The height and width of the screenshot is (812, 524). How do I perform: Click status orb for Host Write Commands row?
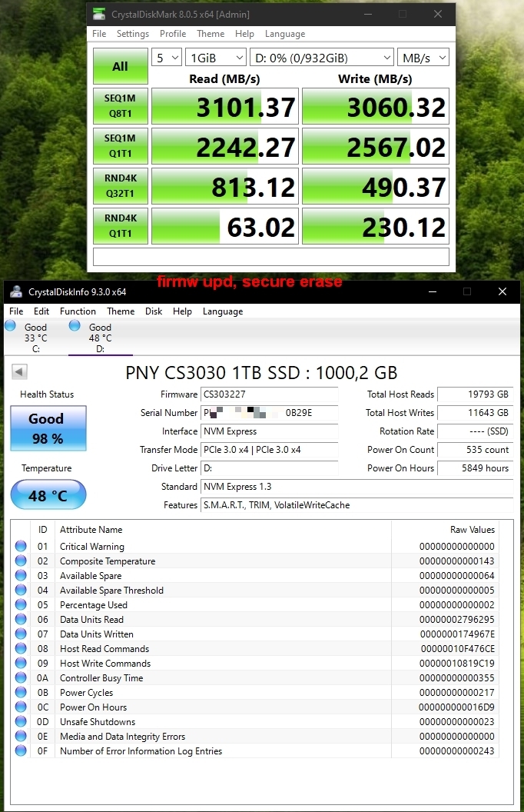pyautogui.click(x=21, y=663)
